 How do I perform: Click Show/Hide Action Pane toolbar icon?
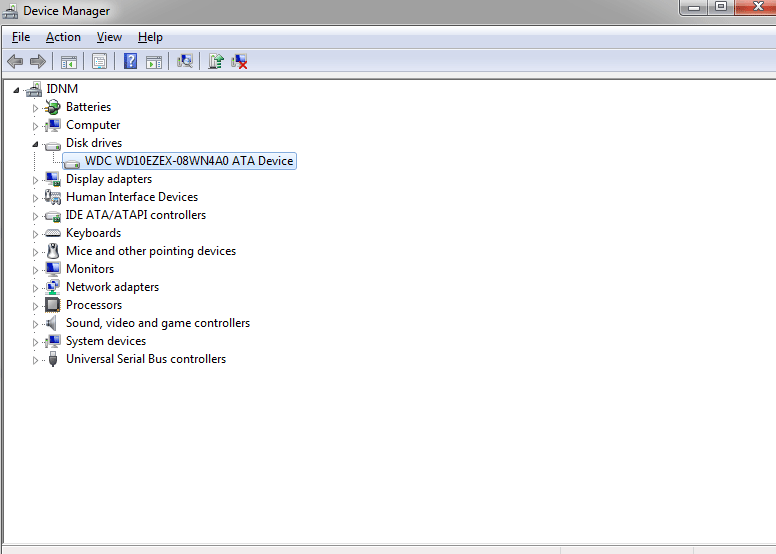click(x=154, y=62)
